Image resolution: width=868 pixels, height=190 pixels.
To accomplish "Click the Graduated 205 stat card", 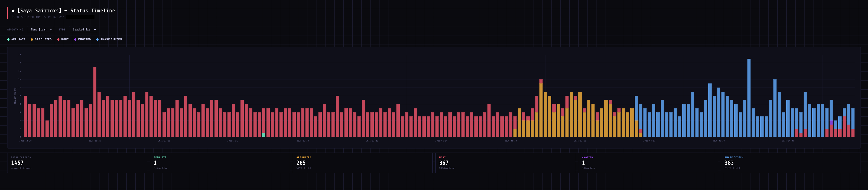I will (363, 163).
